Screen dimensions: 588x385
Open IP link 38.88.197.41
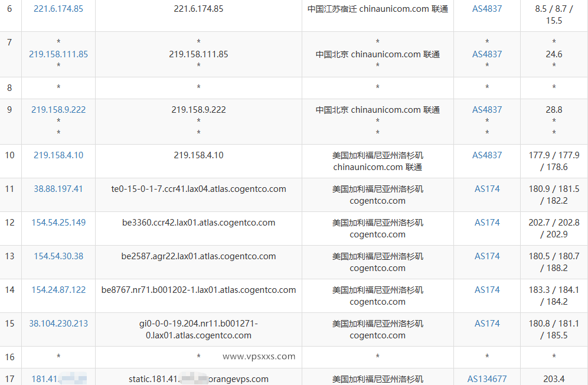tap(58, 189)
